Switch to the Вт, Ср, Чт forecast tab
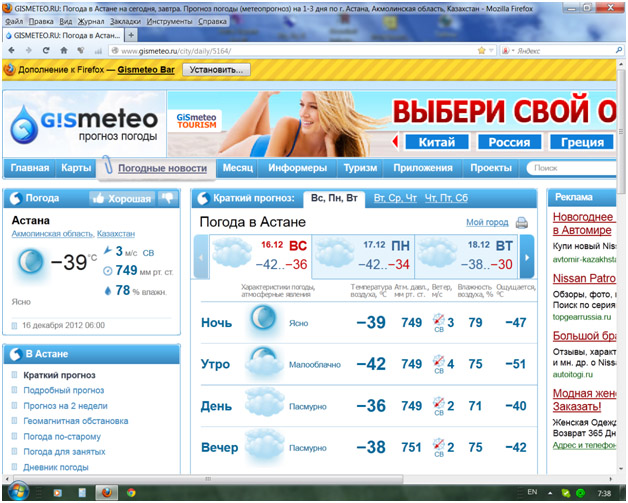628x503 pixels. 395,198
